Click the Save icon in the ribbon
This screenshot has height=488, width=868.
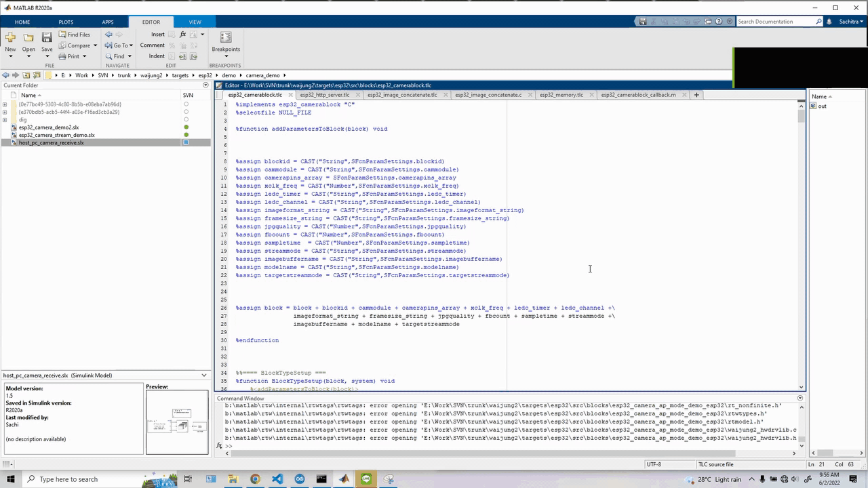[47, 38]
